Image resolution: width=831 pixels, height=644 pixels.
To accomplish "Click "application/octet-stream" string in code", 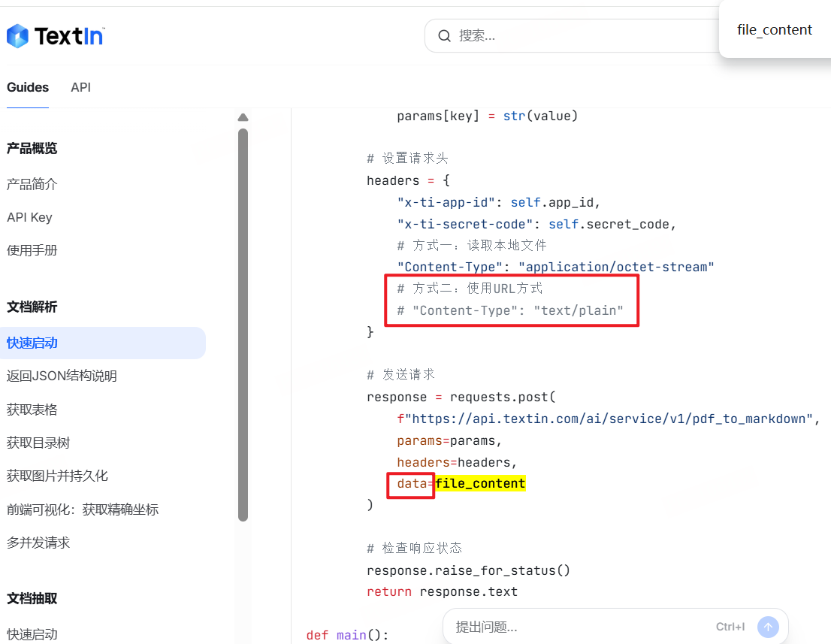I will click(x=616, y=267).
